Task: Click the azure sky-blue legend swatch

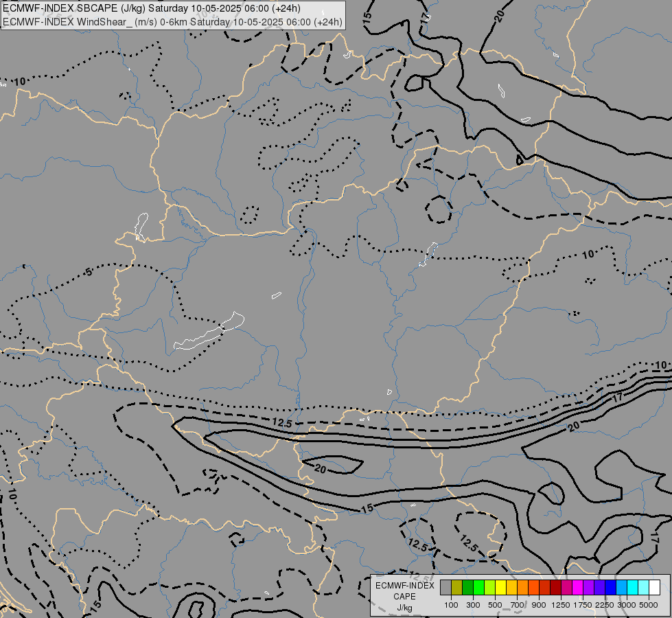Action: tap(621, 588)
